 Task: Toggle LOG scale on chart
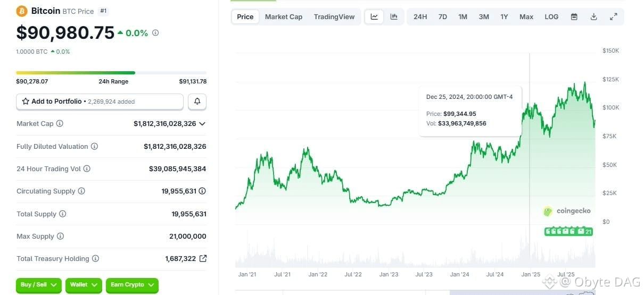click(x=551, y=16)
